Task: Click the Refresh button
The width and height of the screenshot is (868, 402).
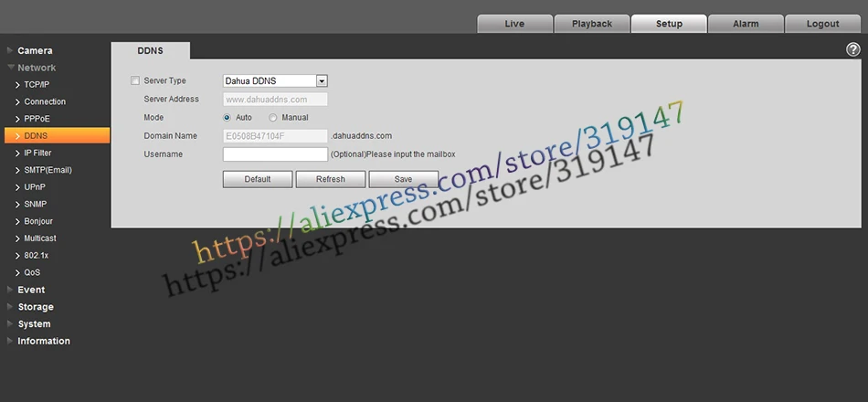Action: pos(331,179)
